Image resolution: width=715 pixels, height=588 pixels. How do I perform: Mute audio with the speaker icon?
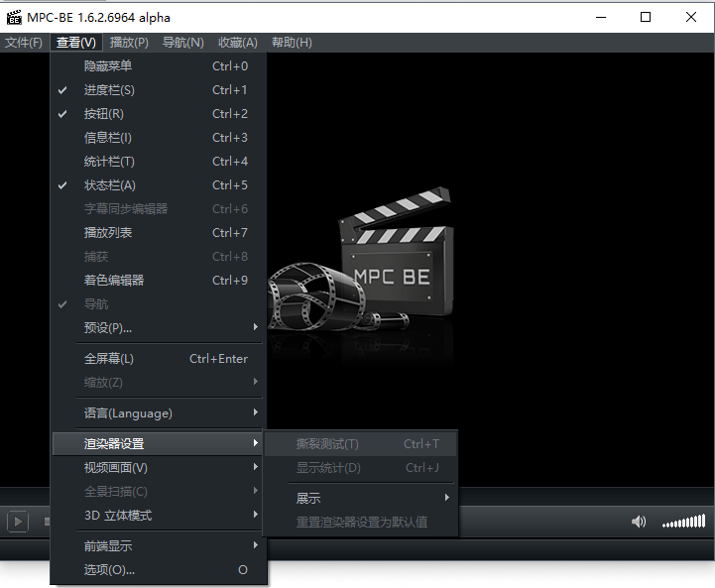(639, 522)
